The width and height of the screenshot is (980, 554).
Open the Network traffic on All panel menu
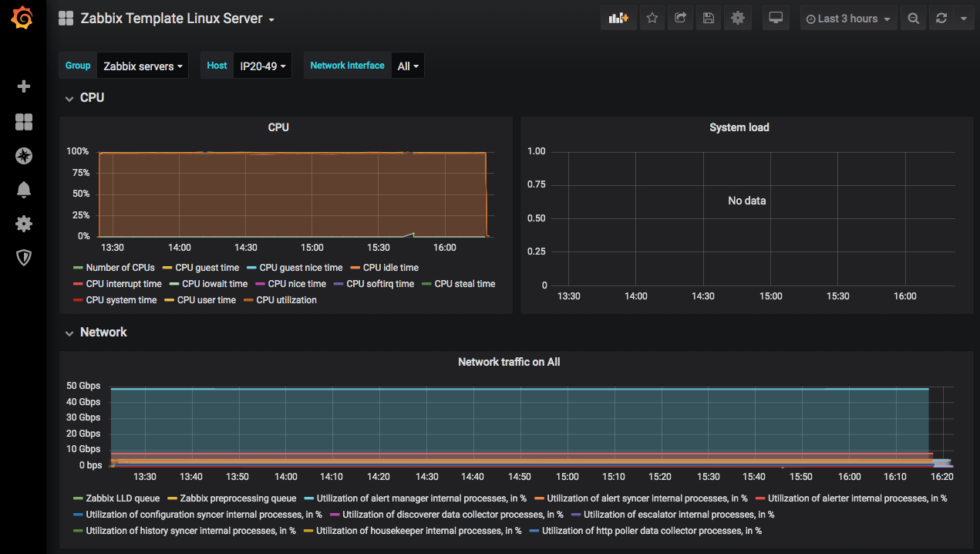pos(509,362)
